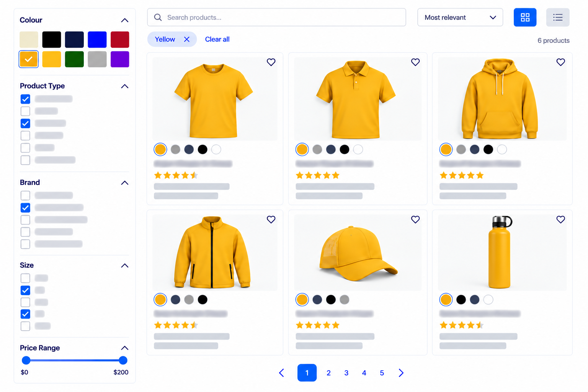Favorite the yellow water bottle
This screenshot has height=392, width=588.
coord(560,219)
